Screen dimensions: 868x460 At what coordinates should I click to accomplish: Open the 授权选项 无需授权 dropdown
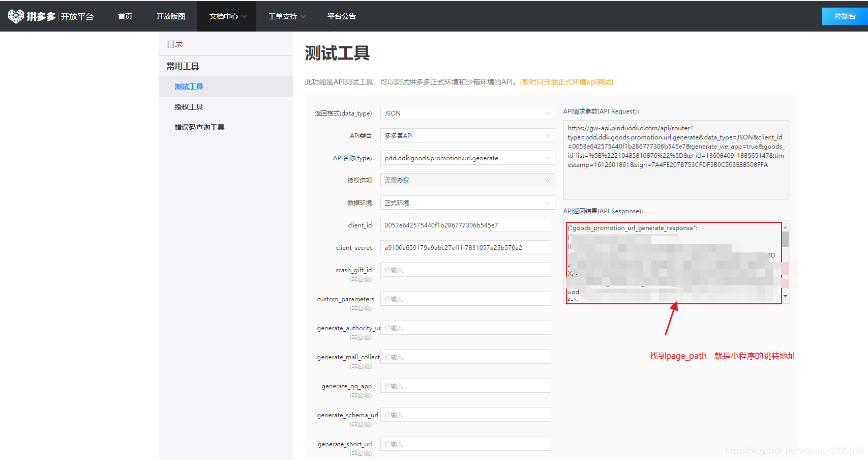(467, 180)
